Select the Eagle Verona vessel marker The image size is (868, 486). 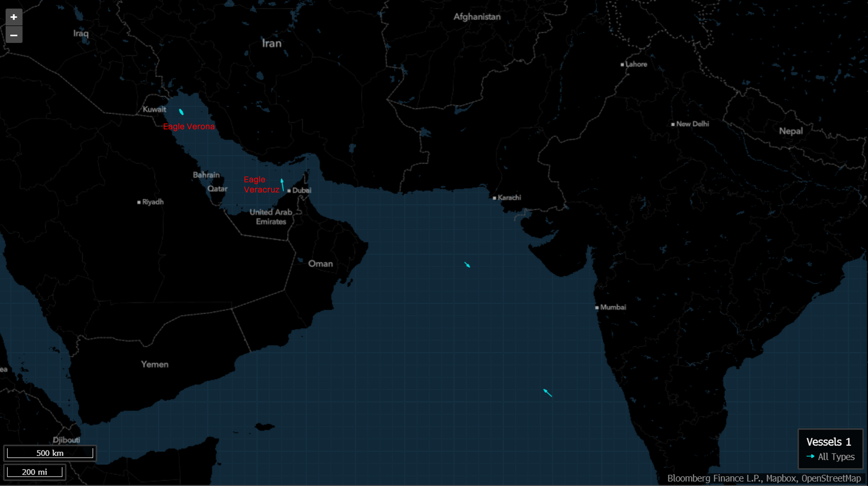click(181, 112)
